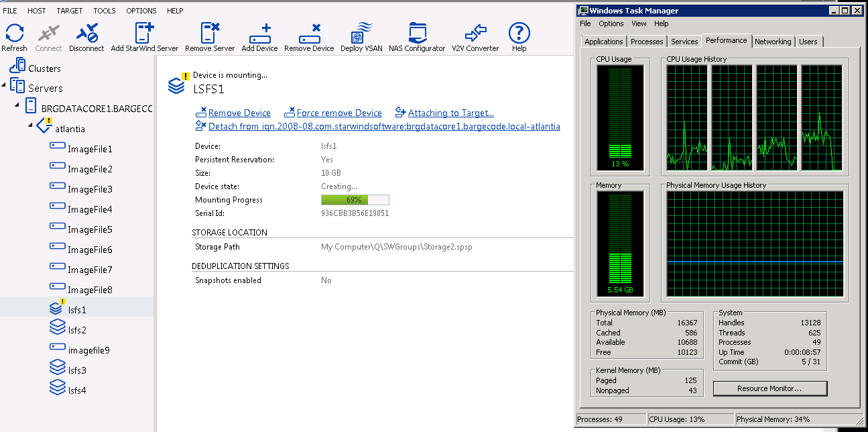
Task: Click the Help toolbar icon
Action: pyautogui.click(x=519, y=33)
